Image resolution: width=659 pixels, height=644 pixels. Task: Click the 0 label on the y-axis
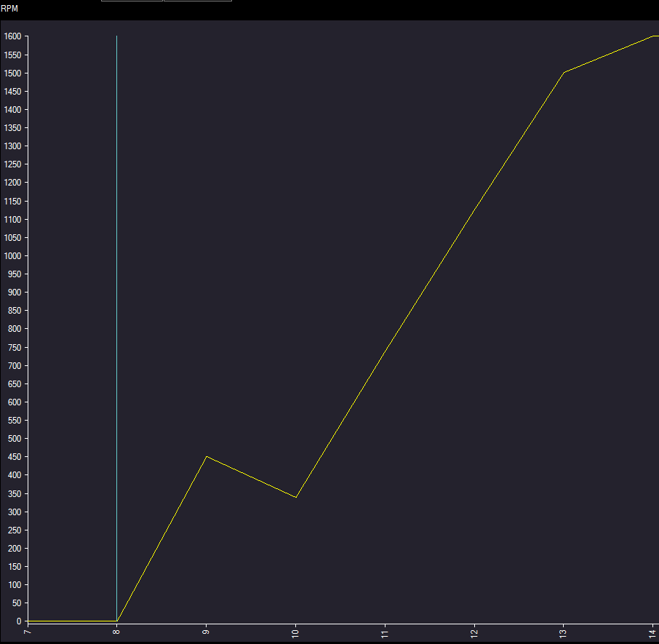20,621
